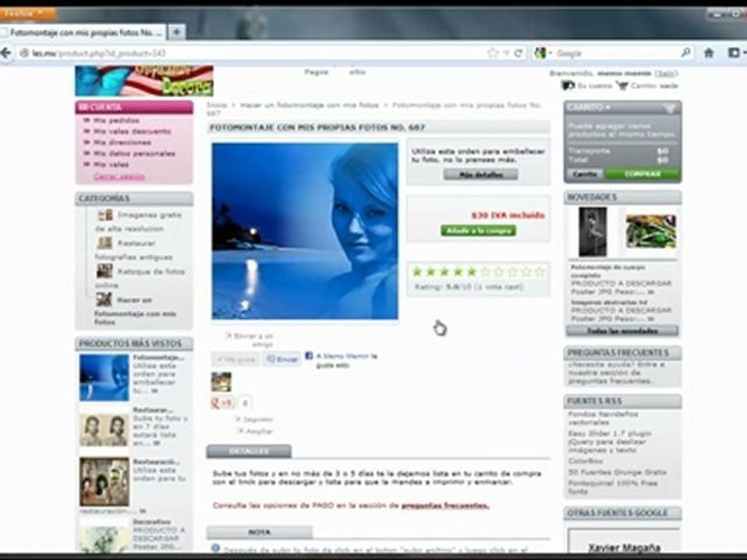
Task: Select the Fotomontaje browser tab
Action: (x=84, y=33)
